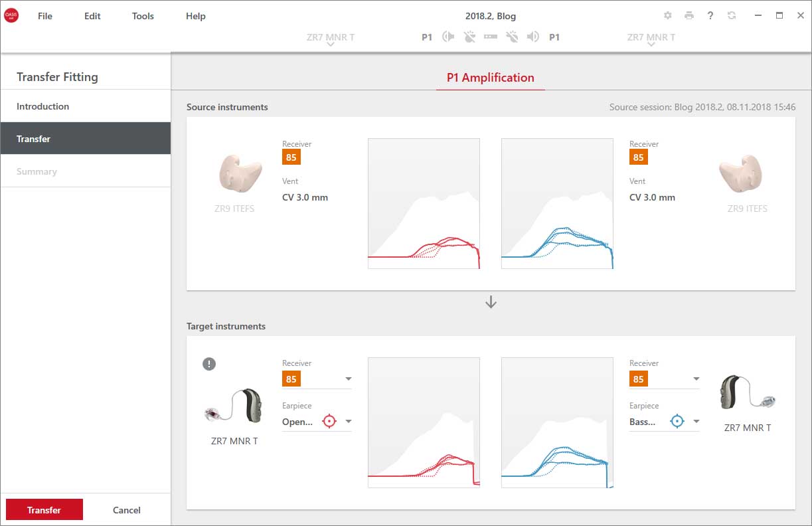Image resolution: width=812 pixels, height=526 pixels.
Task: Expand left target Receiver 85 dropdown
Action: tap(317, 379)
